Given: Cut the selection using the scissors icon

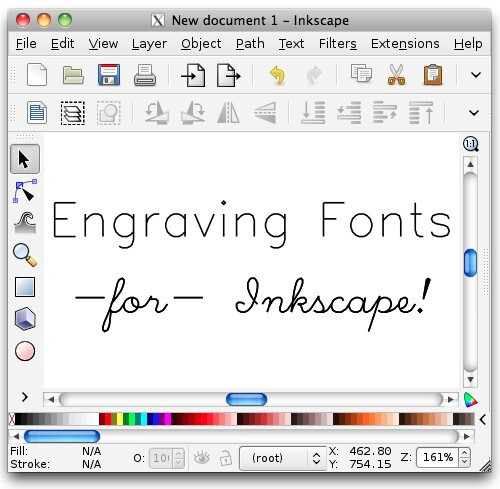Looking at the screenshot, I should click(x=396, y=75).
